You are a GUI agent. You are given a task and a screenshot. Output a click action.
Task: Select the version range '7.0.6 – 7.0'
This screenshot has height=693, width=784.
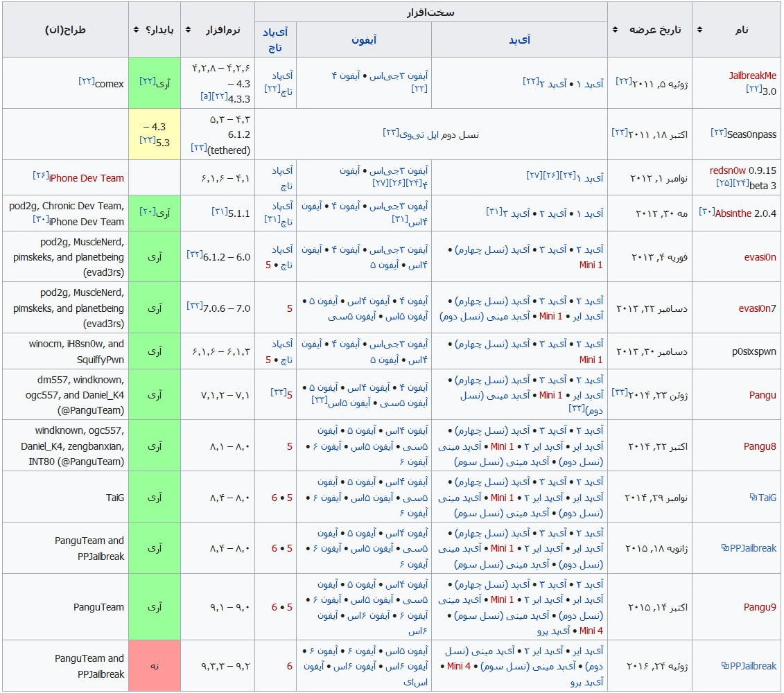[227, 308]
